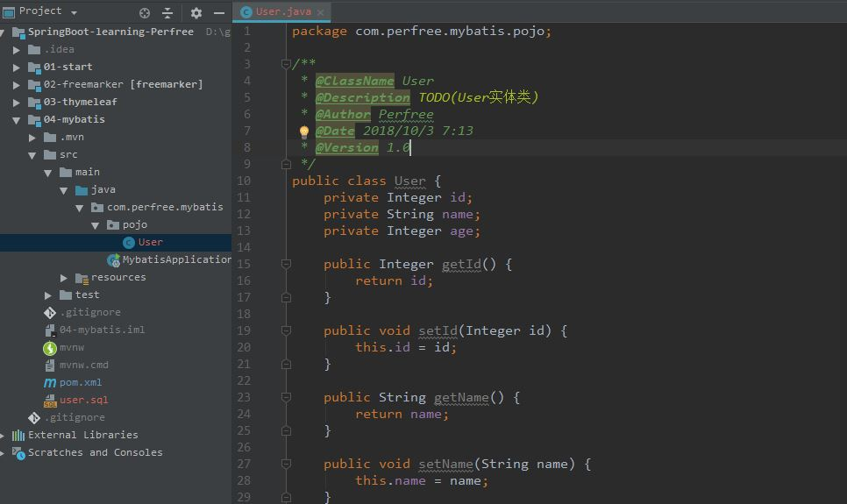The image size is (847, 504).
Task: Toggle the Javadoc comment fold marker
Action: (286, 64)
